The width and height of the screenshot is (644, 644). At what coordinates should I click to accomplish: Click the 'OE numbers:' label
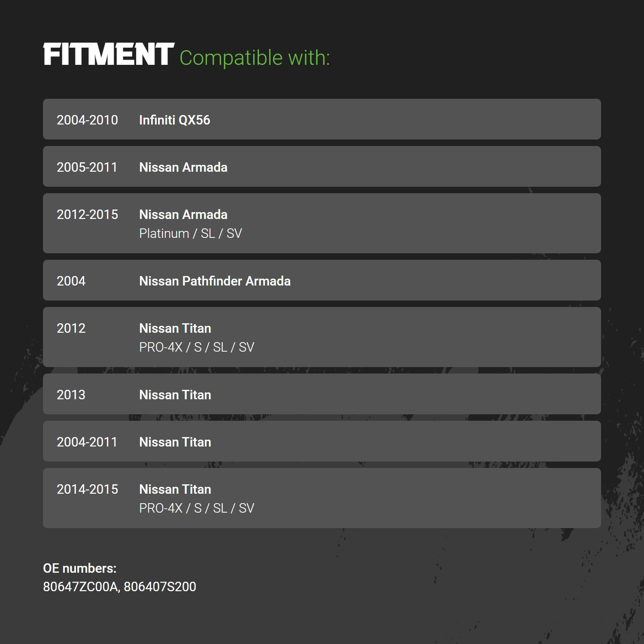click(x=80, y=568)
